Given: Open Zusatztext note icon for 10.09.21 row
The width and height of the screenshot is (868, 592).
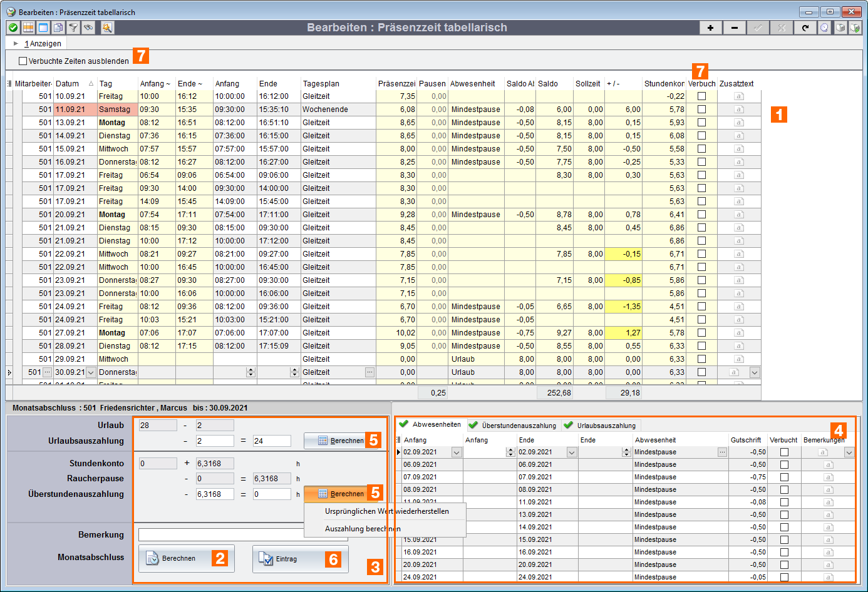Looking at the screenshot, I should 739,96.
